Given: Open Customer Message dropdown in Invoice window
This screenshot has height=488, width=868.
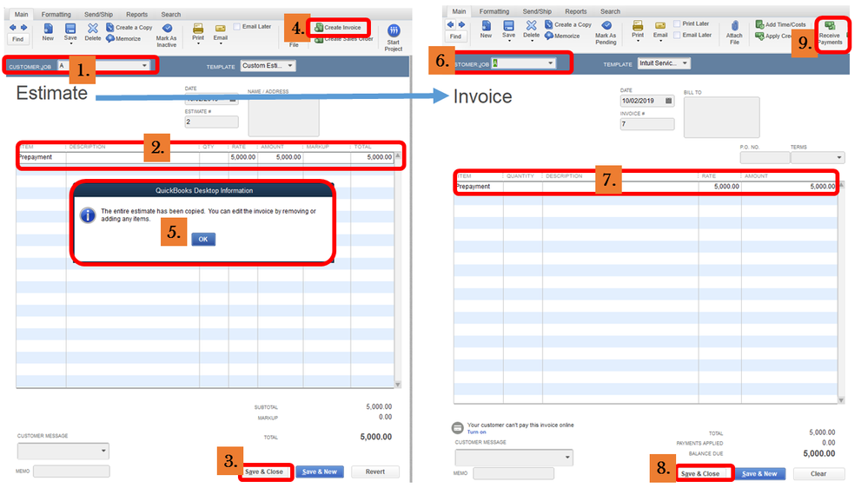Looking at the screenshot, I should pyautogui.click(x=567, y=457).
